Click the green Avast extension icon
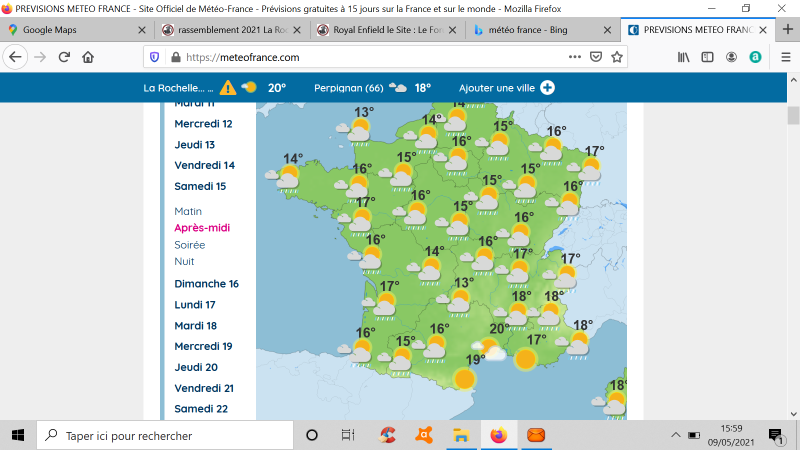The height and width of the screenshot is (450, 800). pyautogui.click(x=755, y=57)
